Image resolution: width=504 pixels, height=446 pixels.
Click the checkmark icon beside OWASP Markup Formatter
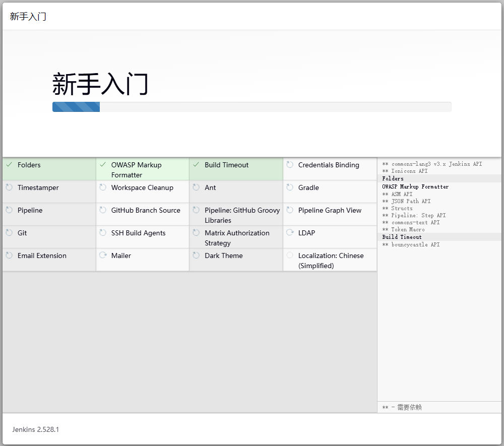[103, 164]
